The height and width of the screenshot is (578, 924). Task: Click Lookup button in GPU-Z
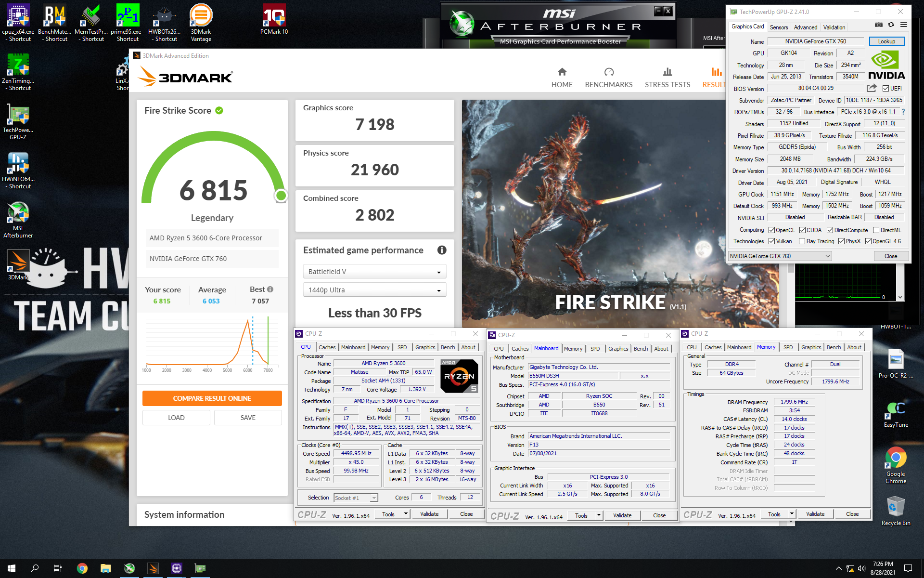click(x=886, y=41)
